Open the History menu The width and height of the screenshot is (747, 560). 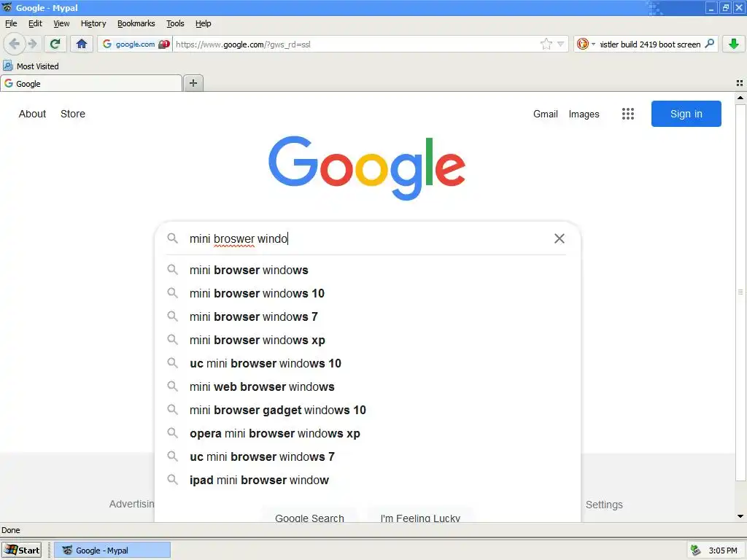(93, 23)
